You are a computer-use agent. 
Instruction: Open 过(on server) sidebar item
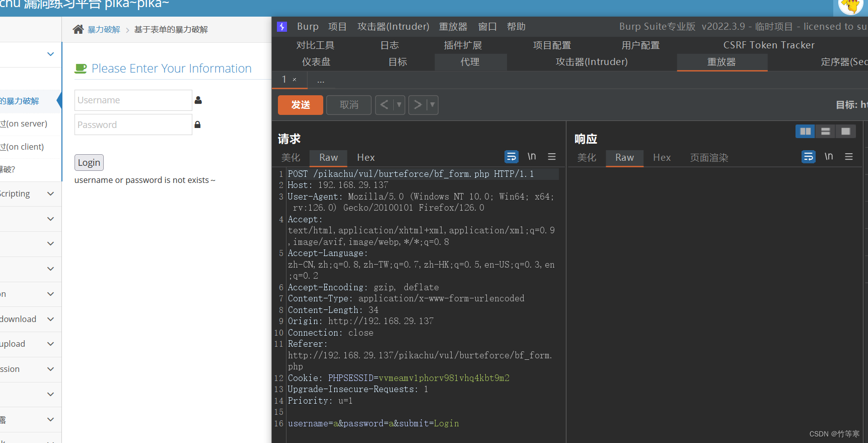pyautogui.click(x=24, y=123)
